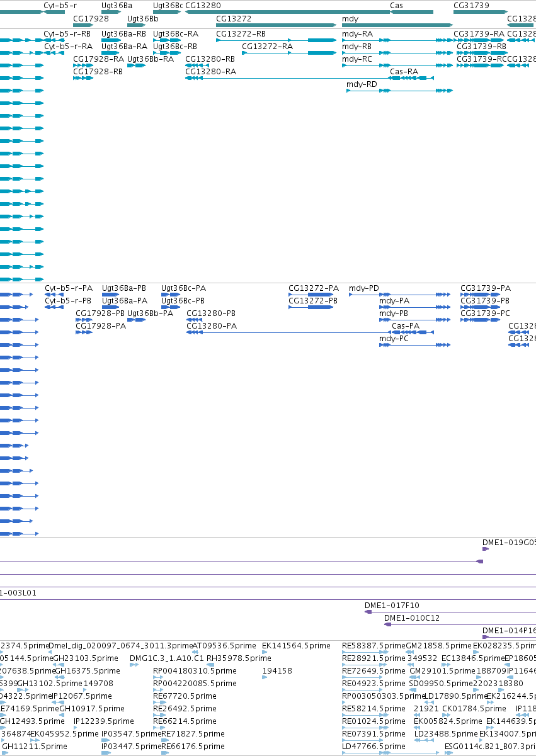Select transcript label CG13272-RA

tap(267, 46)
